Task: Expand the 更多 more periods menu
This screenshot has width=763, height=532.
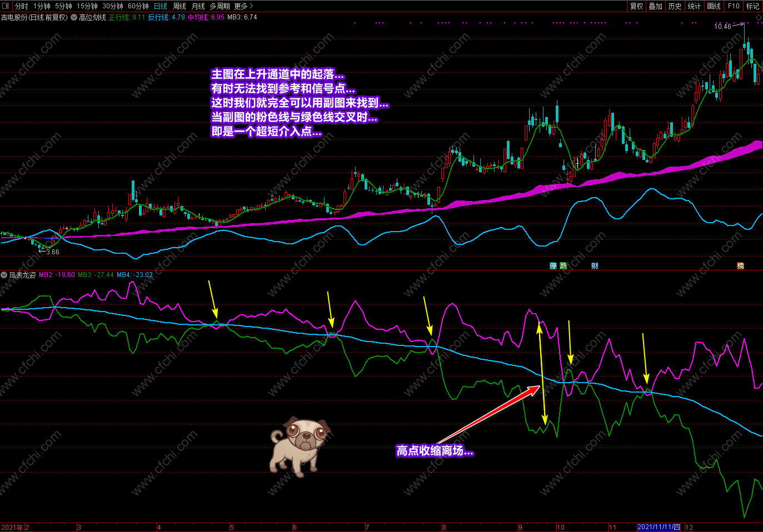Action: coord(243,6)
